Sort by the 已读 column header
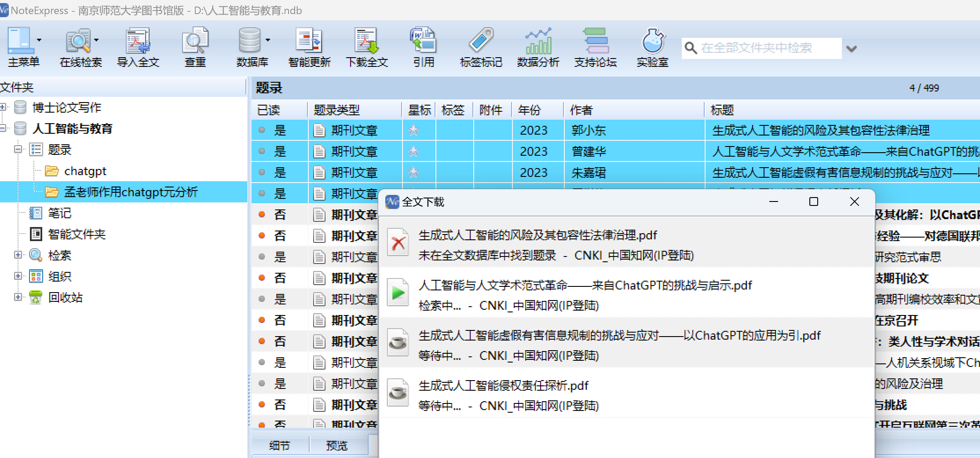Screen dimensions: 980x458 point(280,110)
